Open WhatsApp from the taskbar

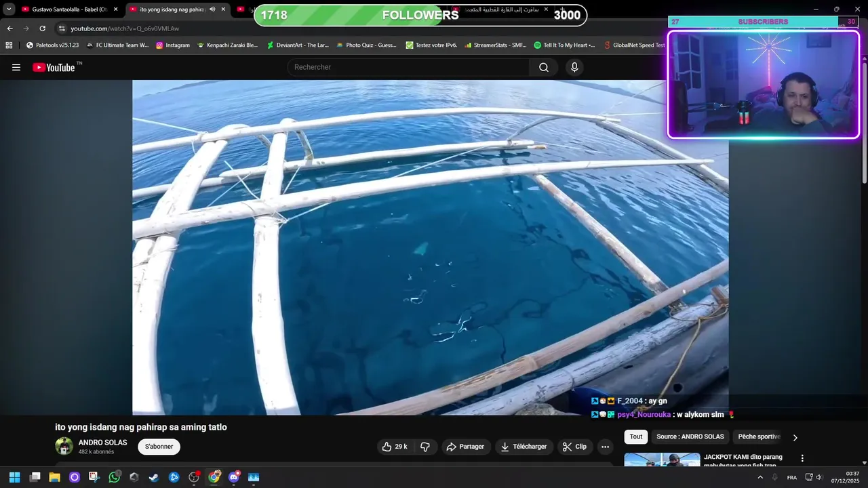(x=114, y=477)
